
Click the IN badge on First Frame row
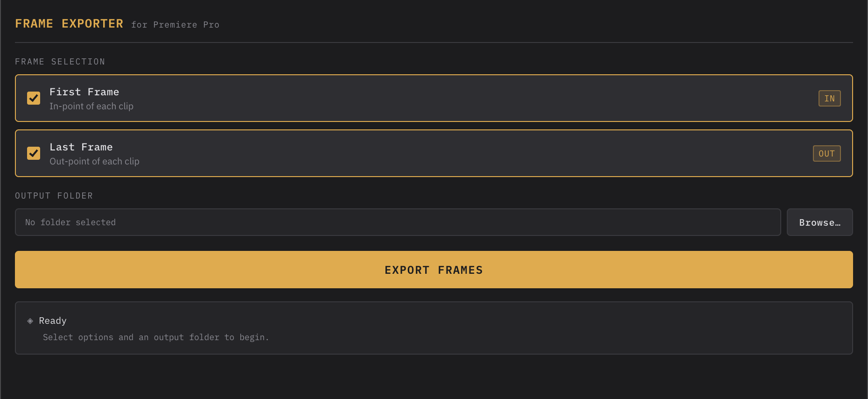(x=829, y=98)
